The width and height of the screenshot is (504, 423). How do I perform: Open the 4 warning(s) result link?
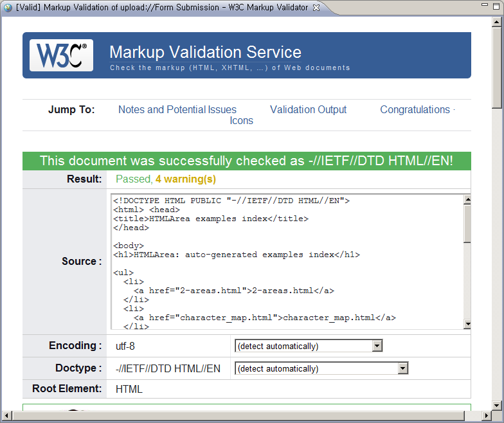(x=185, y=179)
